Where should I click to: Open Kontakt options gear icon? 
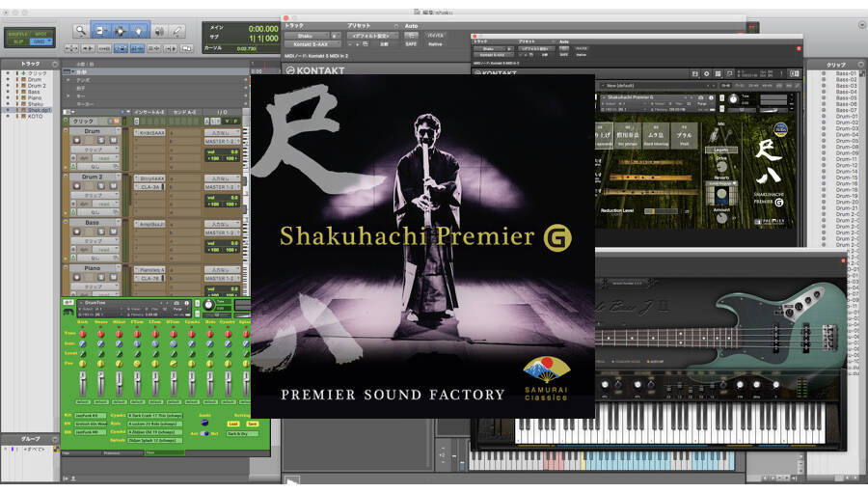tap(706, 73)
